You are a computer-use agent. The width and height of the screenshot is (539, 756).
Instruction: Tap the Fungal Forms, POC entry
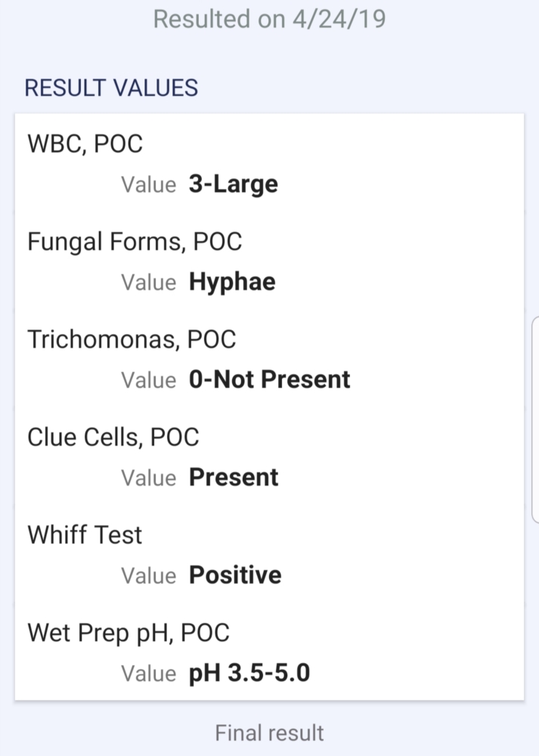(x=135, y=242)
